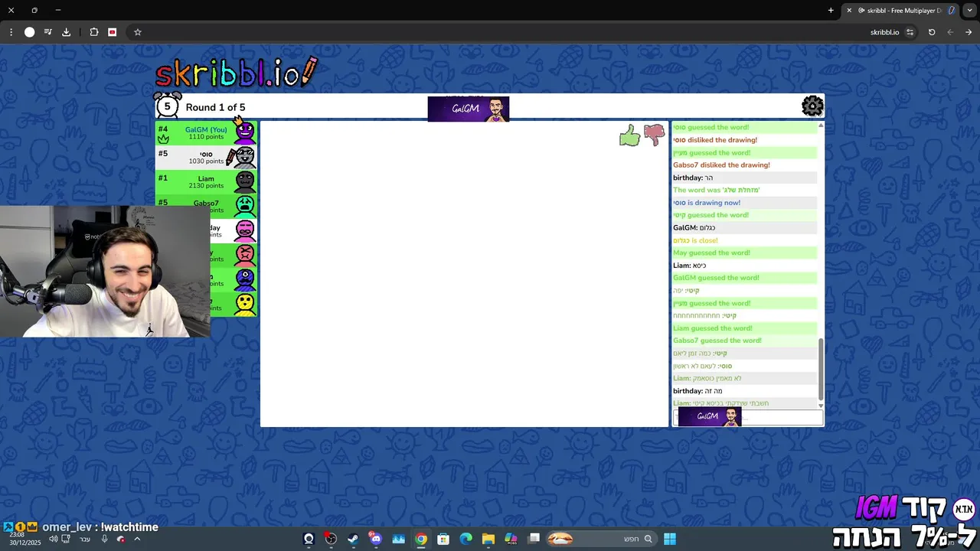
Task: Open the Windows Start button
Action: 670,539
